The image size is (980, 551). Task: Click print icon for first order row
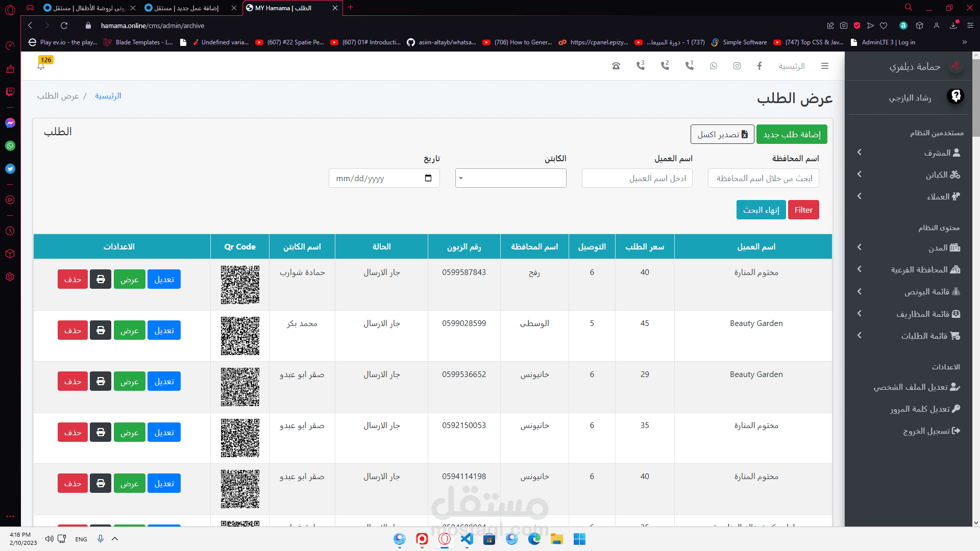(101, 279)
